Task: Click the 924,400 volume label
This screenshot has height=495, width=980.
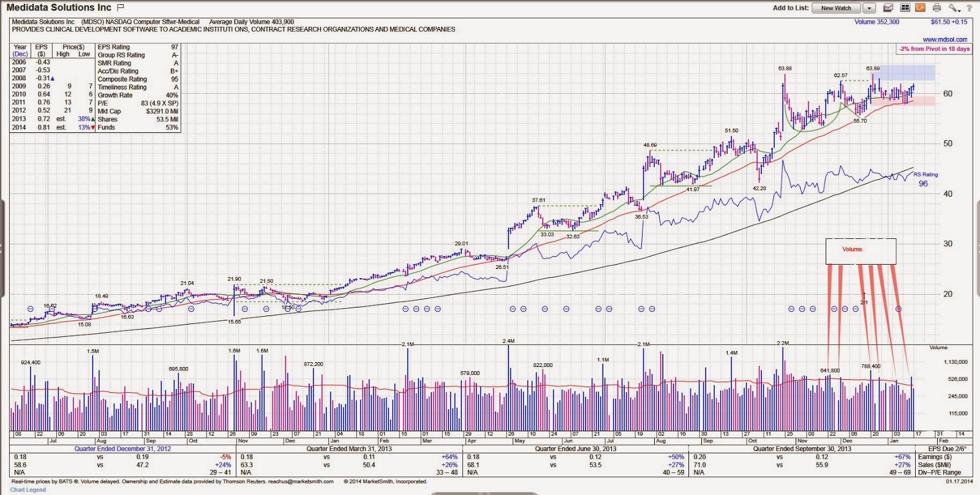Action: 31,362
